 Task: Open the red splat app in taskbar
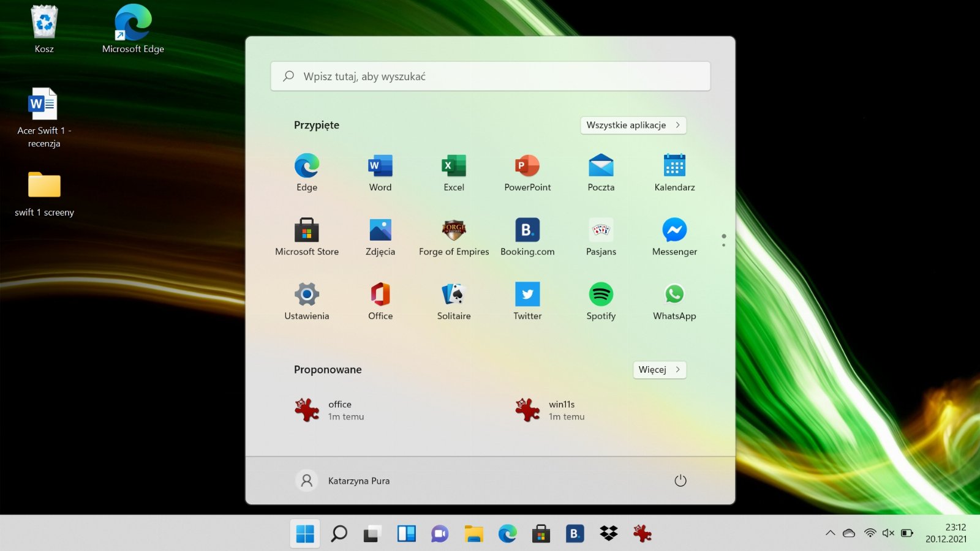tap(642, 534)
